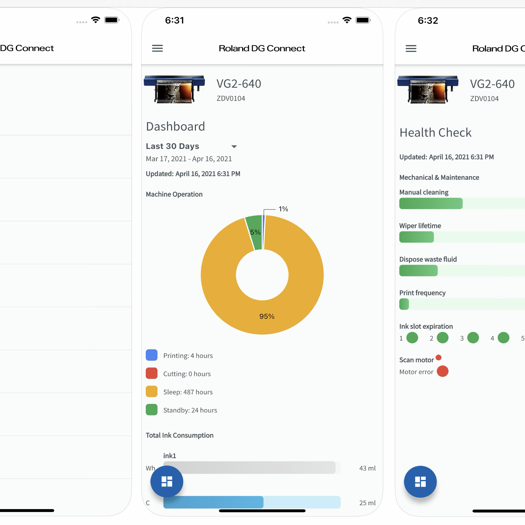
Task: Tap the blue Printing legend swatch
Action: point(152,355)
